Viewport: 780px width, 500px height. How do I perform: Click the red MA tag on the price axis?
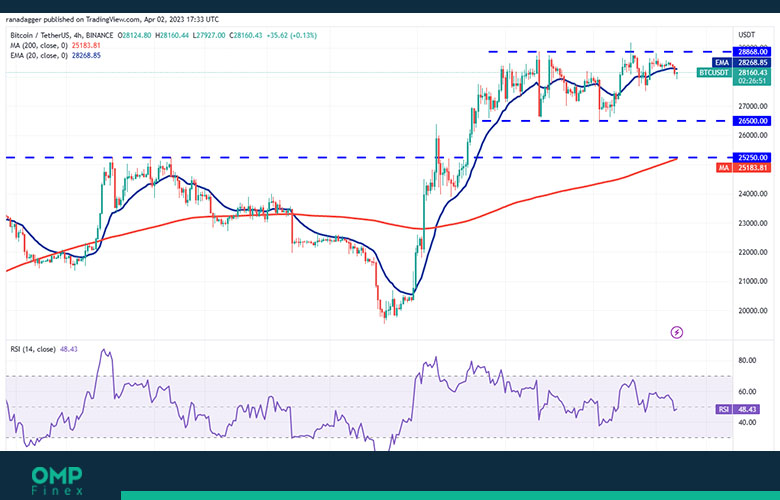coord(724,168)
